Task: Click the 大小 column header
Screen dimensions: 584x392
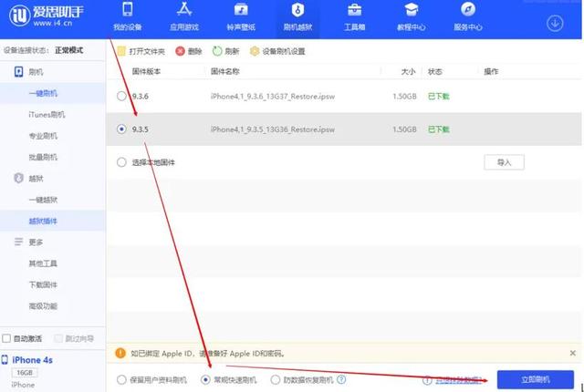Action: (408, 71)
